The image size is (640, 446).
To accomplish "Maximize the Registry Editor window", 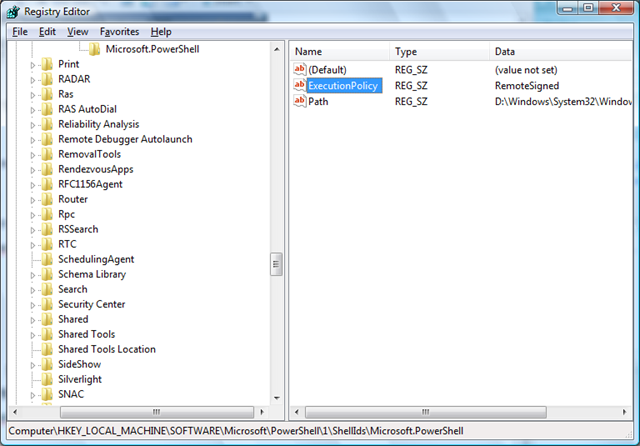I will click(x=588, y=8).
